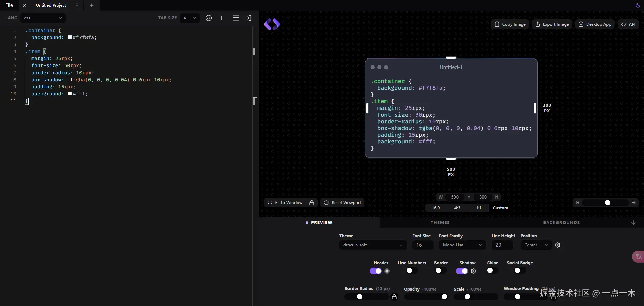Screen dimensions: 644x306
Task: Open the File menu
Action: point(9,5)
